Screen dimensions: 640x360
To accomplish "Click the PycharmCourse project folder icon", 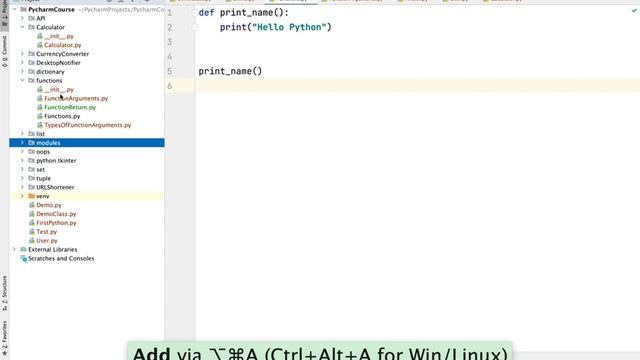I will coord(24,9).
